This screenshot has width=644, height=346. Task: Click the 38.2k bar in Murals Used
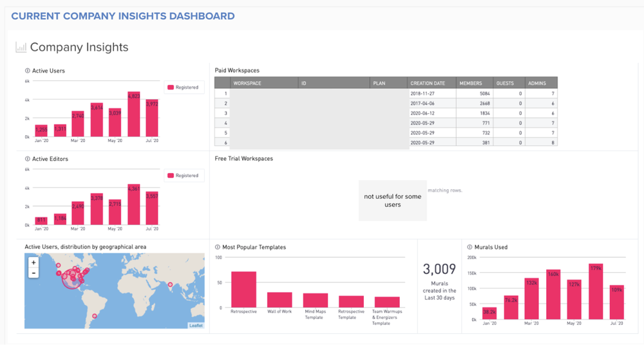coord(489,313)
